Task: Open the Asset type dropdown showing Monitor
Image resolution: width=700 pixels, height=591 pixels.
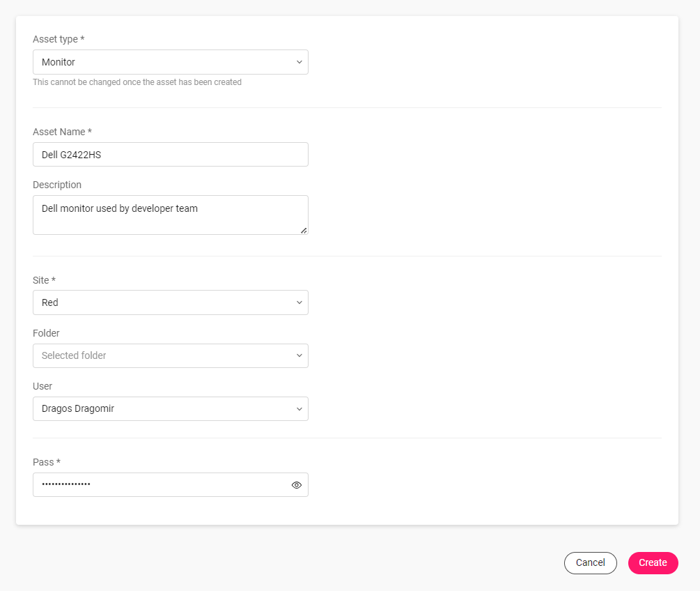Action: click(x=171, y=62)
